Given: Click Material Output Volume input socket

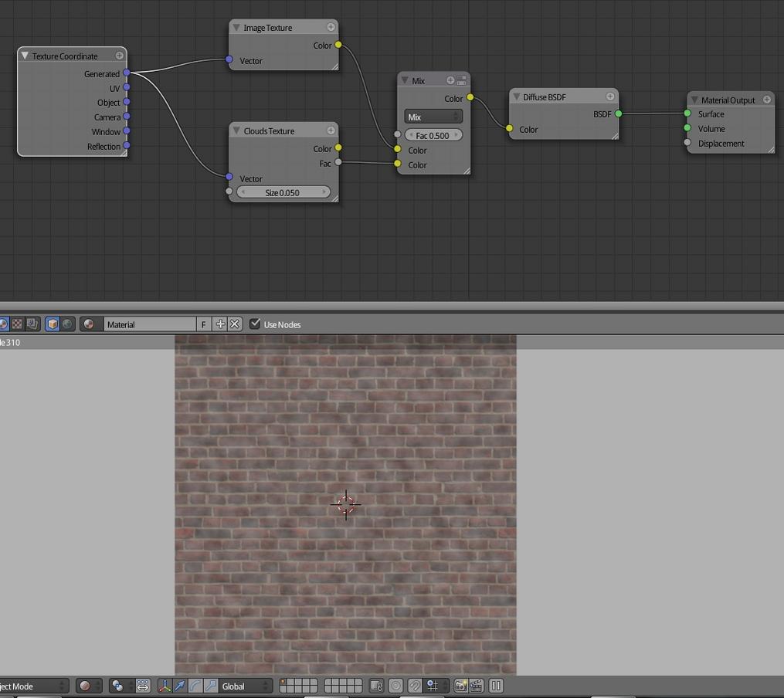Looking at the screenshot, I should 687,128.
